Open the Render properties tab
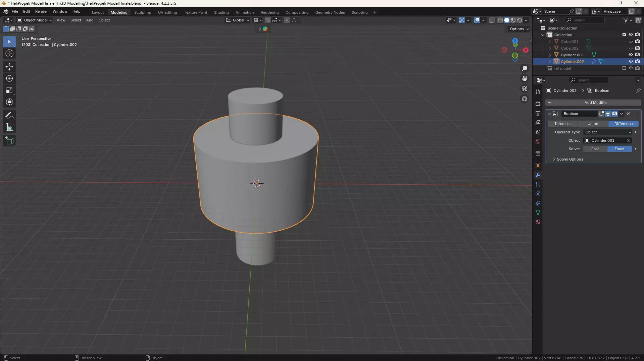644x361 pixels. point(538,104)
